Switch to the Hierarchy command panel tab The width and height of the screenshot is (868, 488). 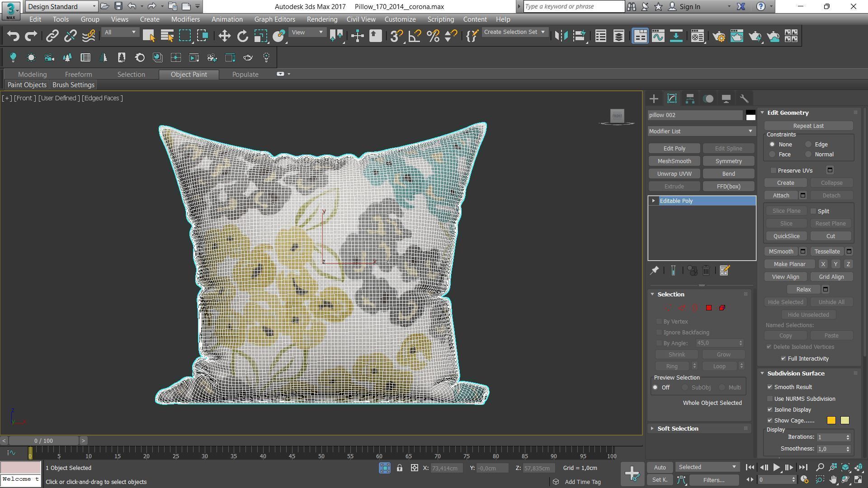(690, 99)
